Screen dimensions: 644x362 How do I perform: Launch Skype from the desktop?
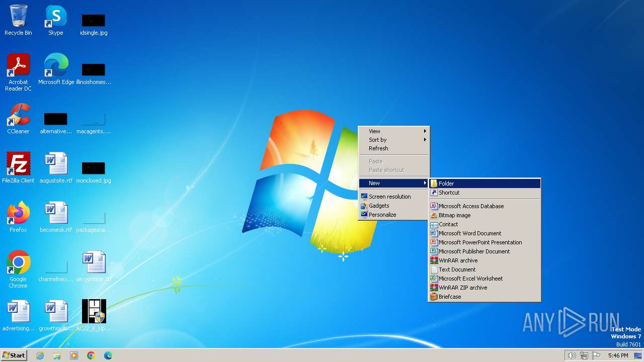56,20
